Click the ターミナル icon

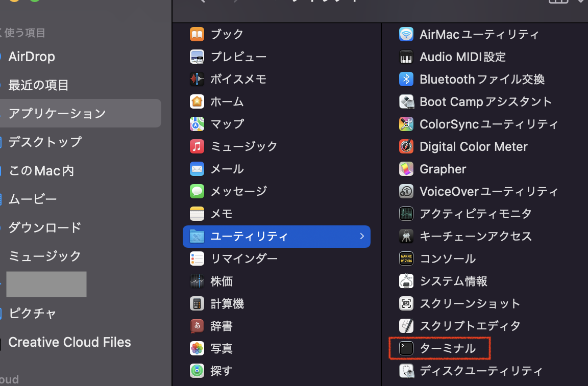tap(406, 349)
